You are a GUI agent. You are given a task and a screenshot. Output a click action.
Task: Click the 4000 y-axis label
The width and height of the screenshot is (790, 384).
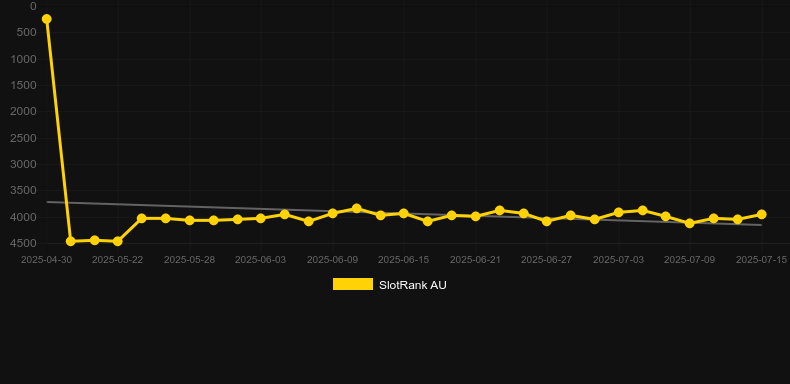(x=24, y=217)
